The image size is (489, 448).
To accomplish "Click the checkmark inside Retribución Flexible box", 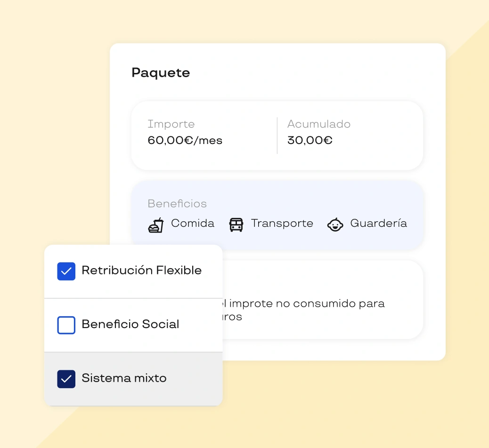I will (66, 271).
